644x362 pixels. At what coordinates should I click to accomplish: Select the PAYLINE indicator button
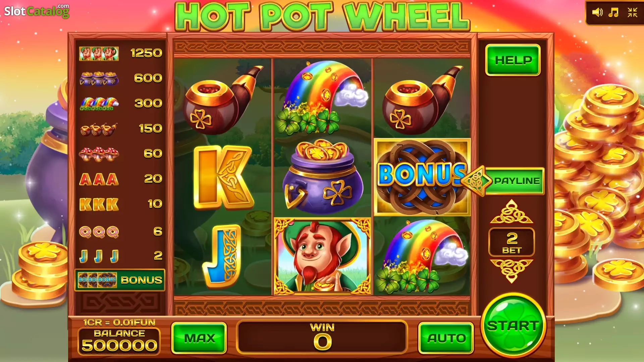[x=503, y=181]
